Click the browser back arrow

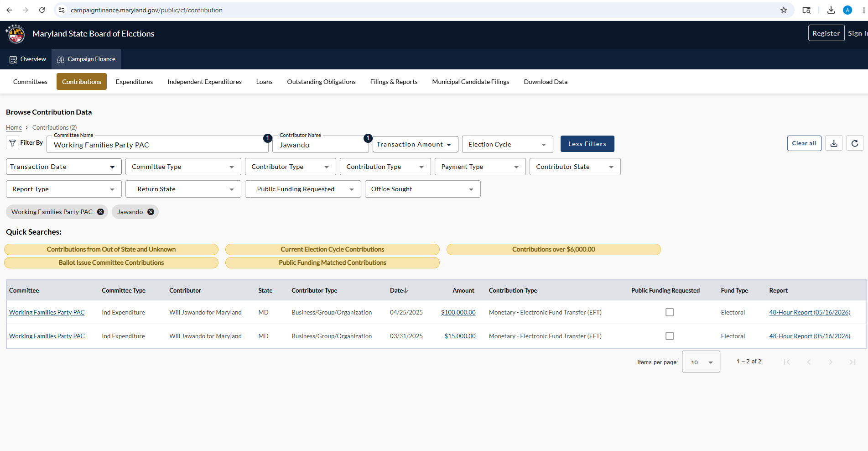(9, 10)
